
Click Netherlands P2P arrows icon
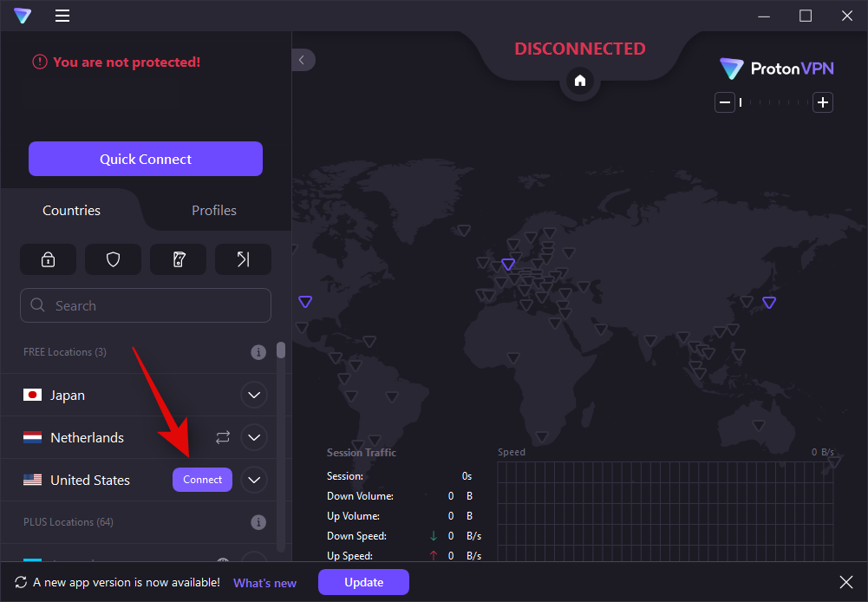223,437
